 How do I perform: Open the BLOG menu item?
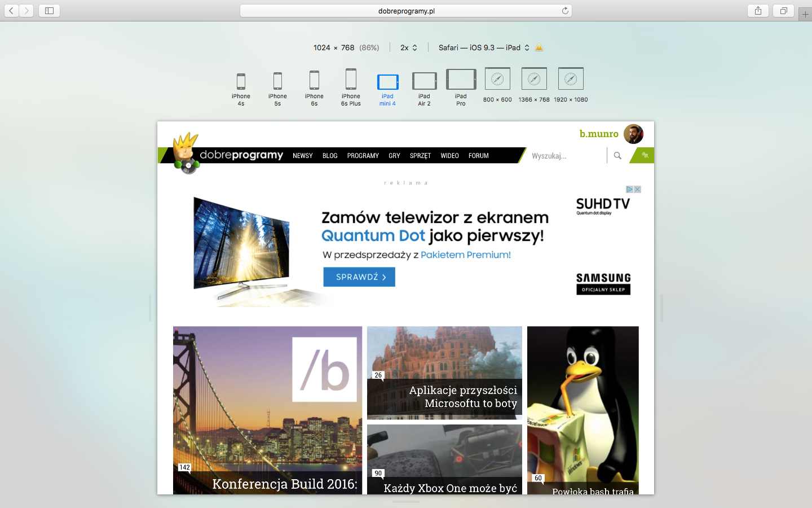point(330,156)
